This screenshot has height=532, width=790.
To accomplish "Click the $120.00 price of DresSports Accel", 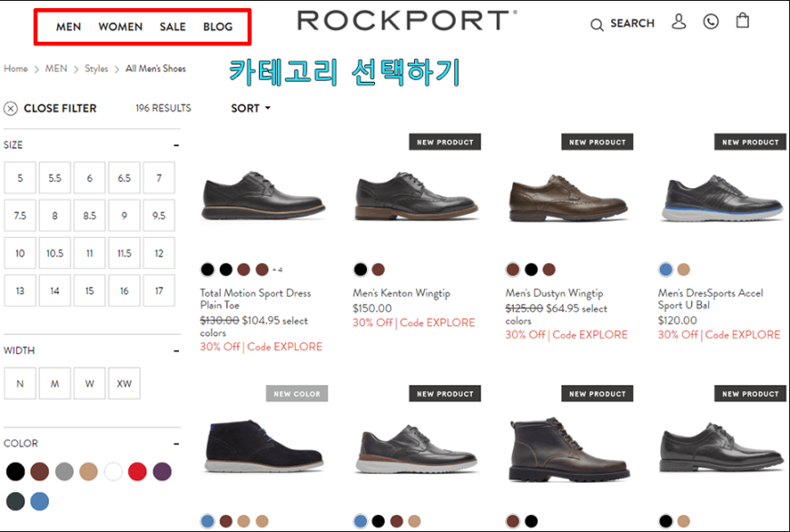I will coord(677,320).
